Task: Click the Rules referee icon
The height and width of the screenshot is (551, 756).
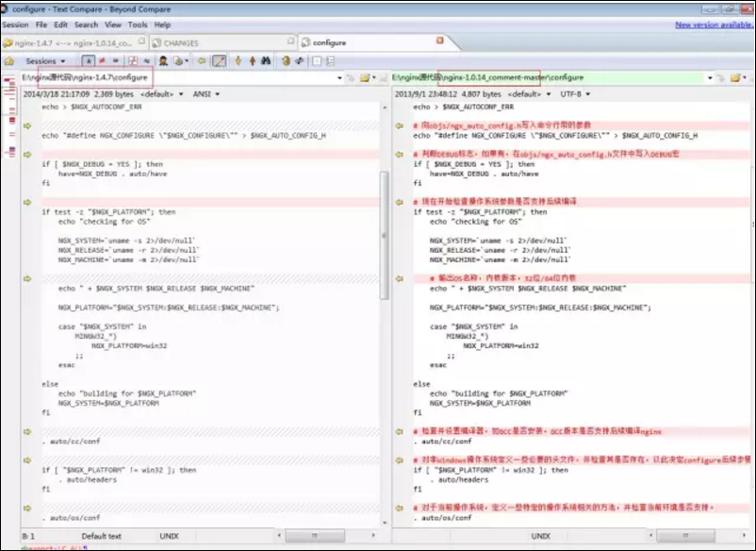Action: click(x=163, y=60)
